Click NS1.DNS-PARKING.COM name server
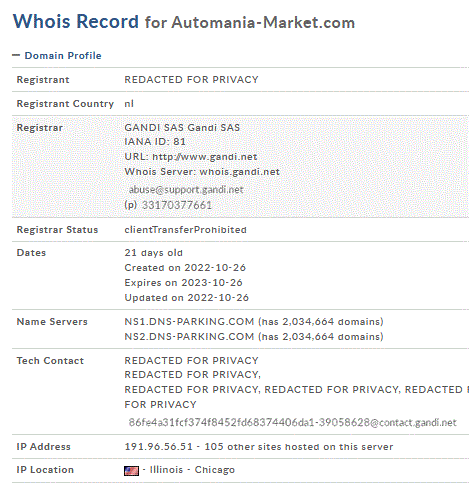Image resolution: width=469 pixels, height=489 pixels. pos(189,322)
